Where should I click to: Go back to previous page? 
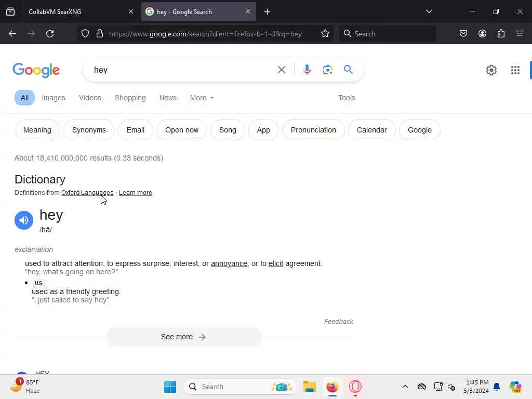pos(12,34)
